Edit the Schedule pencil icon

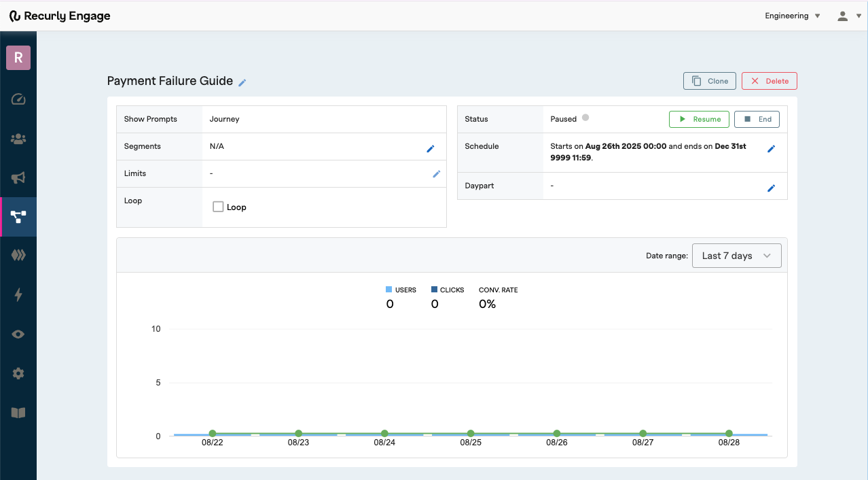771,148
